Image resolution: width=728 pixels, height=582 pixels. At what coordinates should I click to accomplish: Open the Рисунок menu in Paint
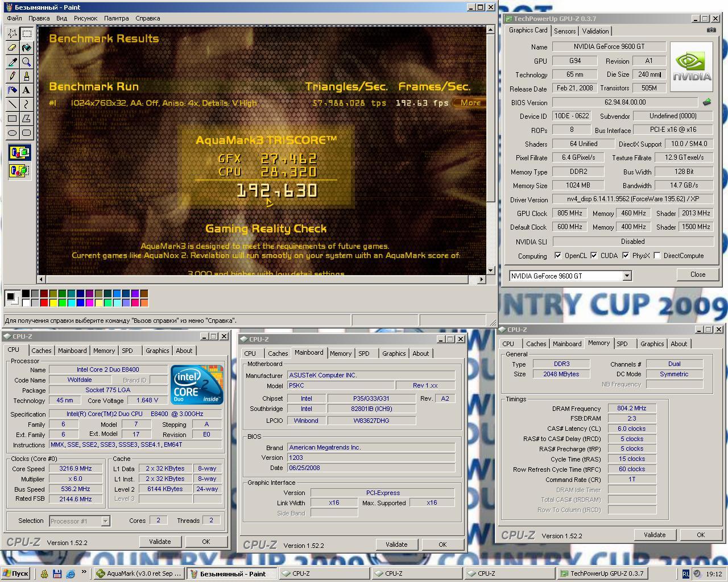tap(85, 18)
